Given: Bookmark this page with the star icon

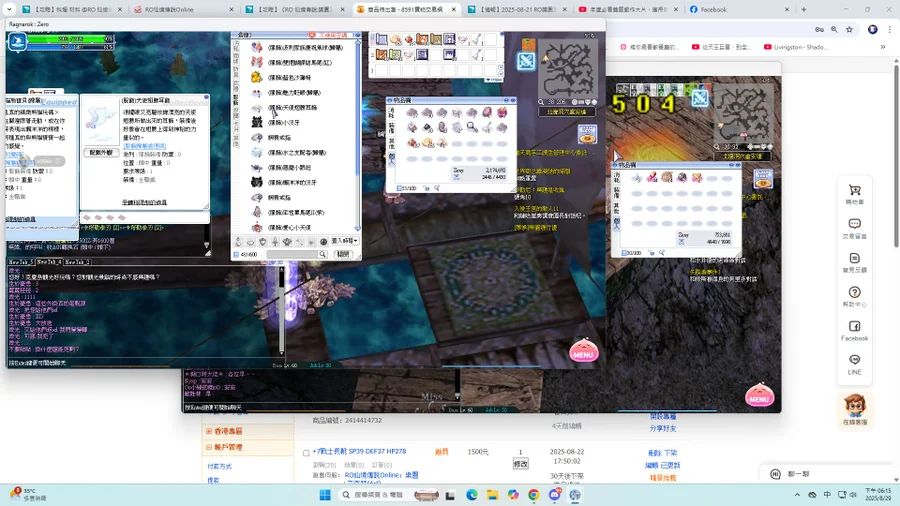Looking at the screenshot, I should point(849,29).
